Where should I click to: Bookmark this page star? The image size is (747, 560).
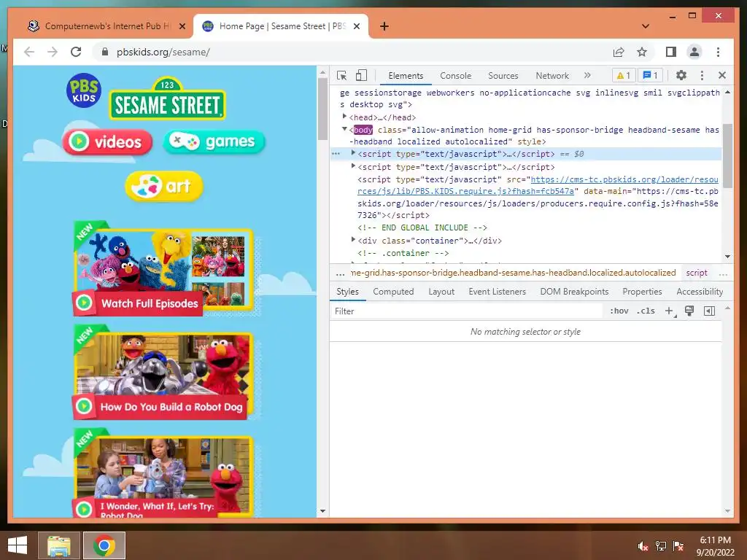[642, 52]
